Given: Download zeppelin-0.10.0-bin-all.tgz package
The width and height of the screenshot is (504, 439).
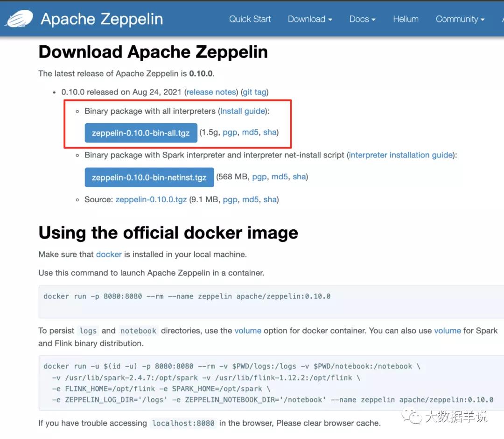Looking at the screenshot, I should tap(141, 133).
